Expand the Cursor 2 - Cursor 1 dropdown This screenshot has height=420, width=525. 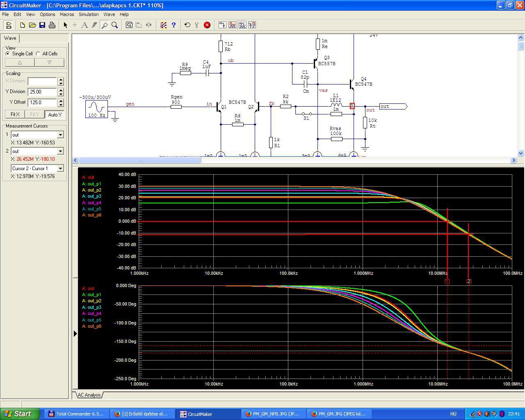60,169
